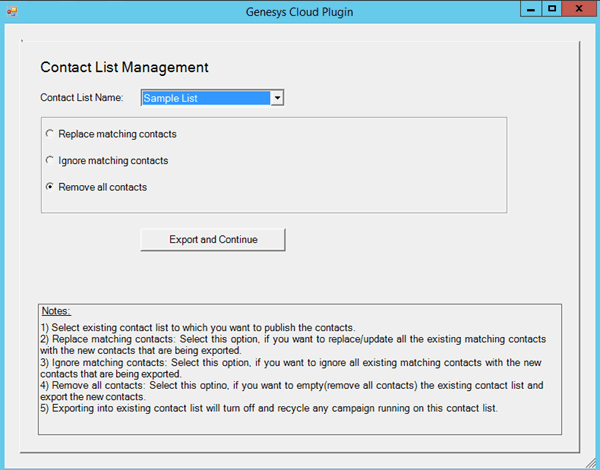Click the Contact List Name label
The width and height of the screenshot is (600, 470).
pyautogui.click(x=81, y=98)
